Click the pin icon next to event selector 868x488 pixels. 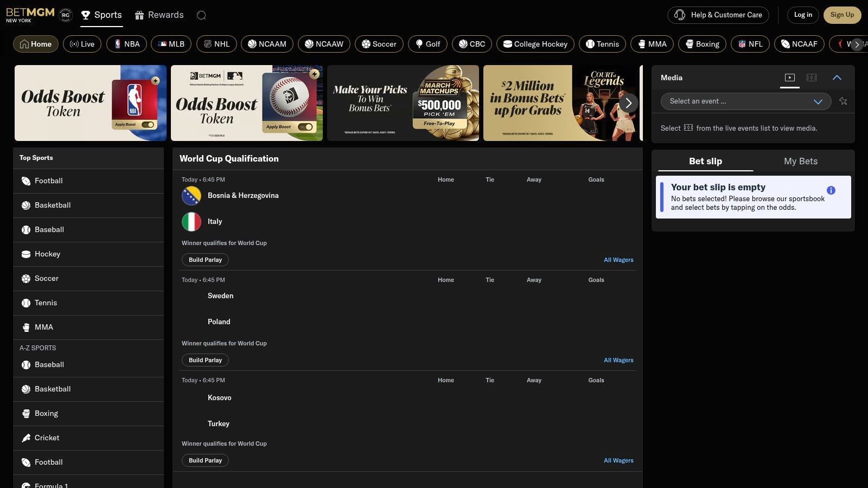coord(843,101)
